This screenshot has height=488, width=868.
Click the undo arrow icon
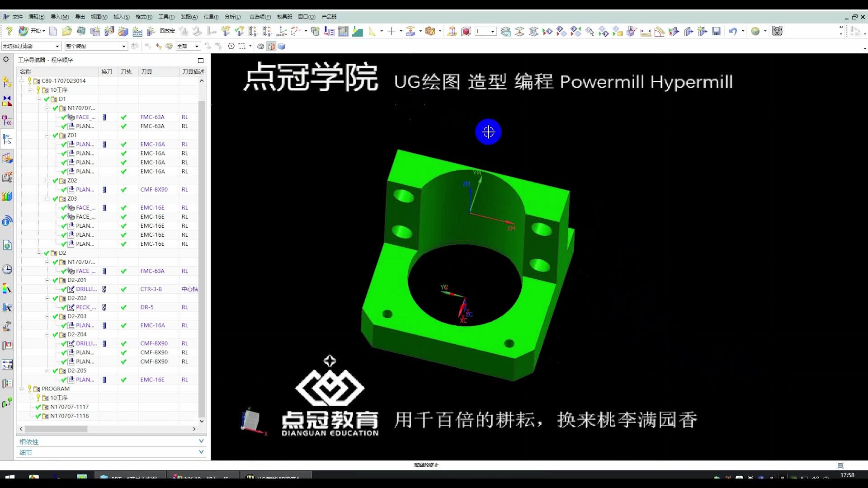click(733, 31)
